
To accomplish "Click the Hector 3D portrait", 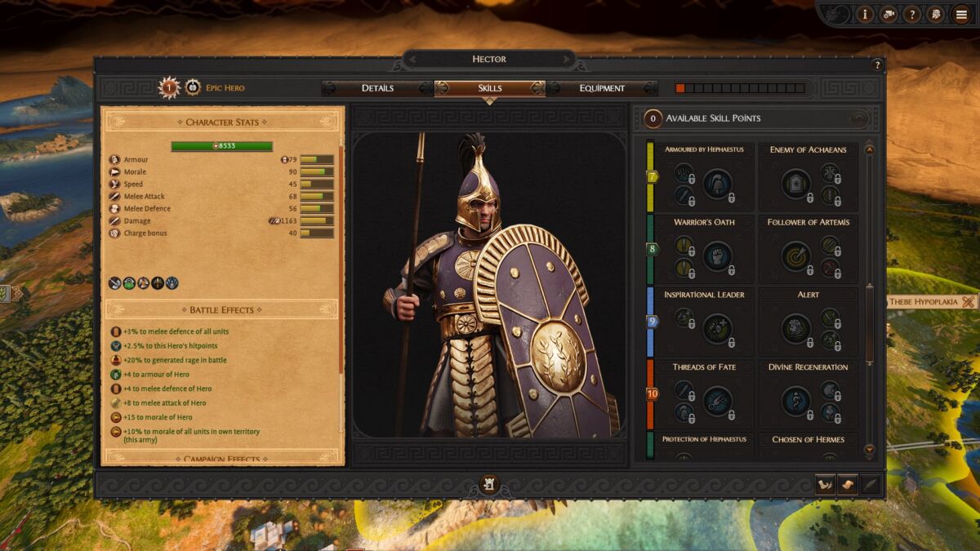I will click(489, 284).
